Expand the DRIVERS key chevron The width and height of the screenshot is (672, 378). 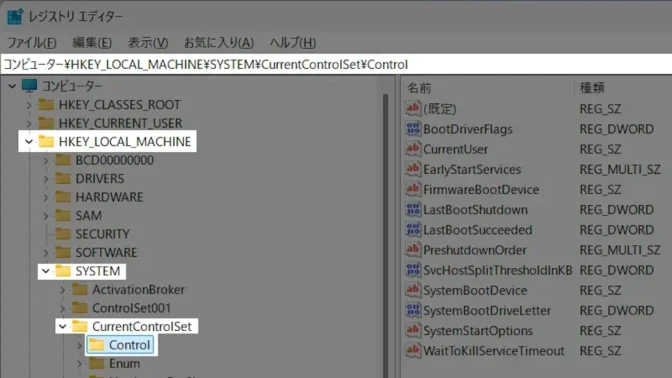click(46, 179)
